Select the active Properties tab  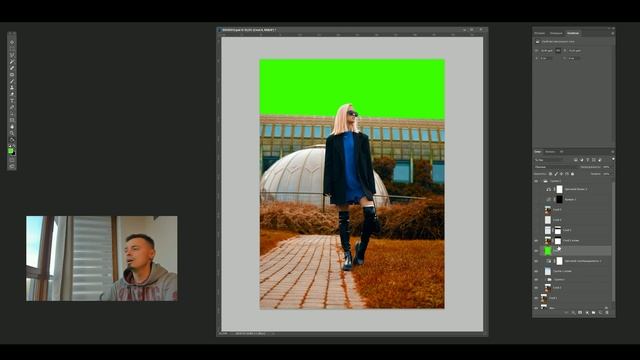click(x=573, y=33)
